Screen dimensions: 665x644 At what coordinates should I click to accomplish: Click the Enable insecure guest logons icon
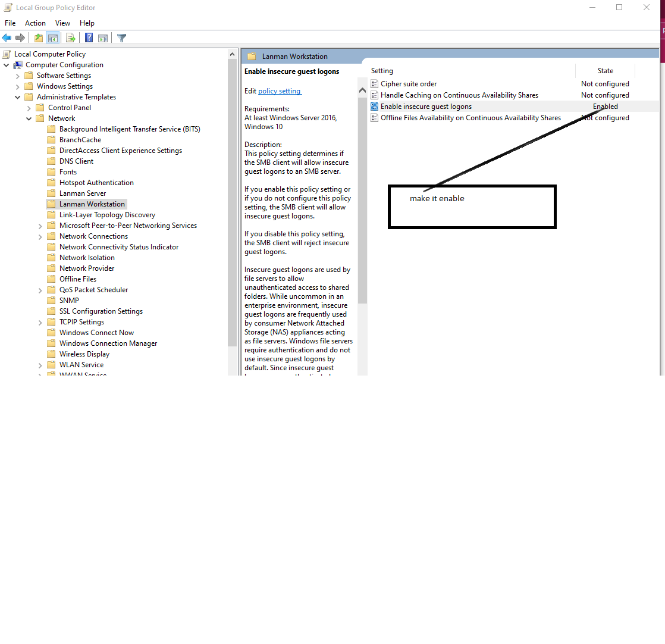coord(375,107)
